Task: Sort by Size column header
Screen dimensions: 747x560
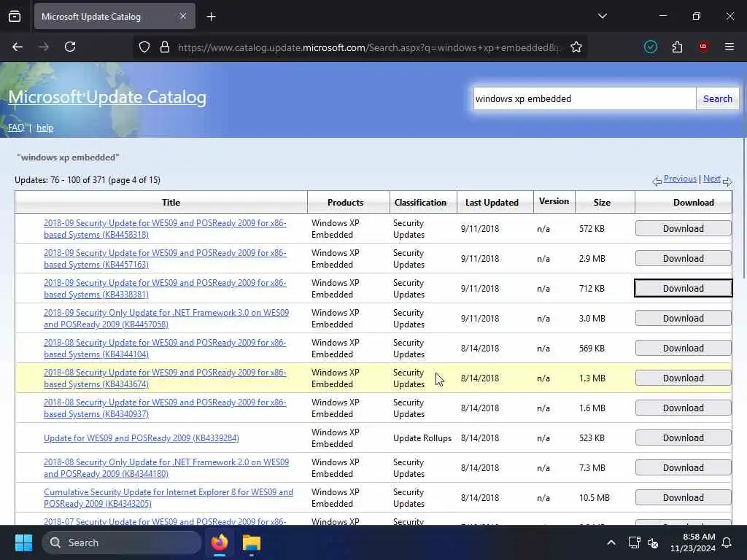Action: (602, 203)
